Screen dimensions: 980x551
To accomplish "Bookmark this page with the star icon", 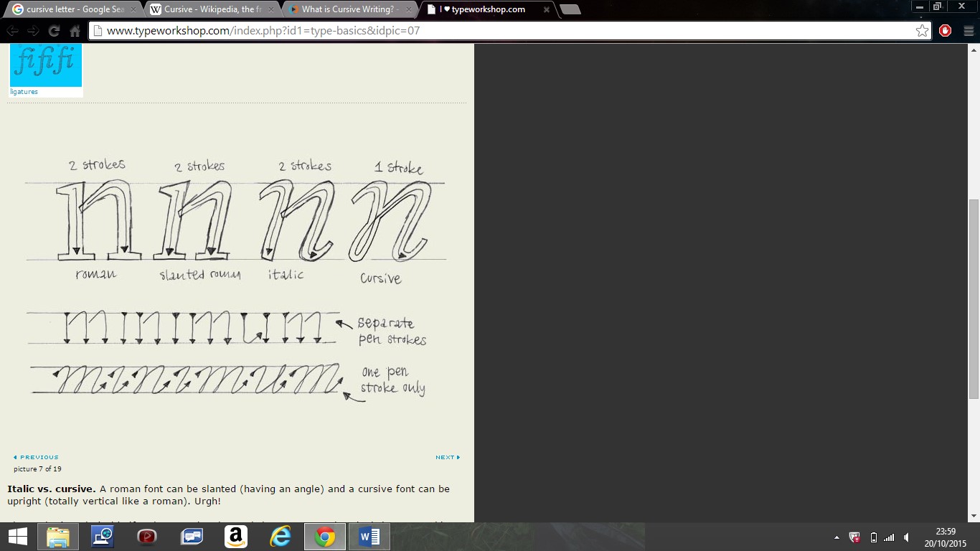I will 922,31.
